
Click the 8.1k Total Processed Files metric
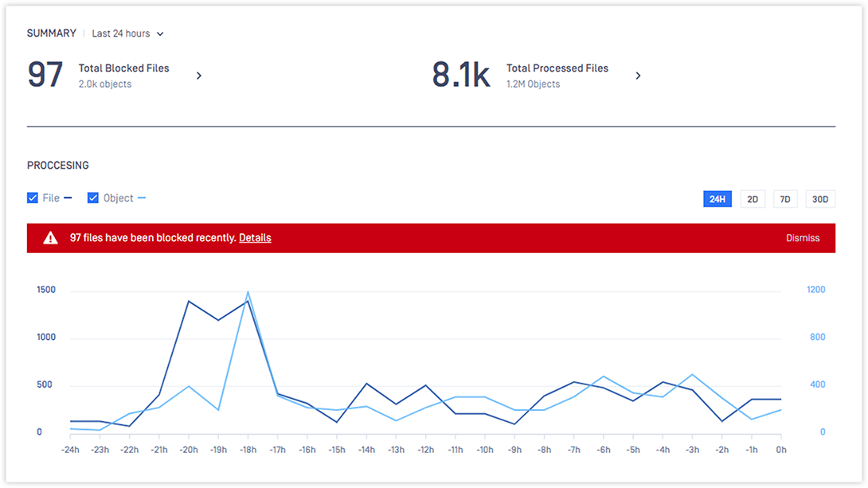coord(462,72)
